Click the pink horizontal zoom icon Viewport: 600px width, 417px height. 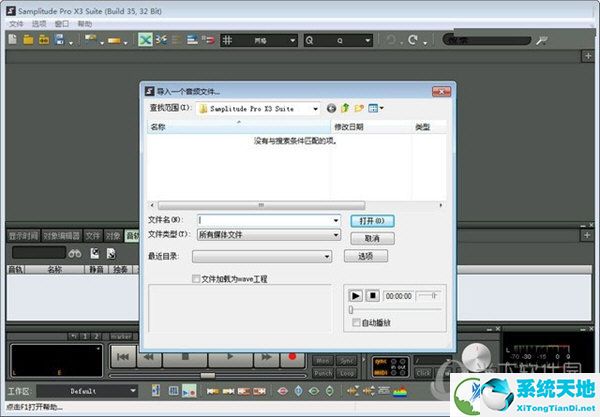pos(283,391)
